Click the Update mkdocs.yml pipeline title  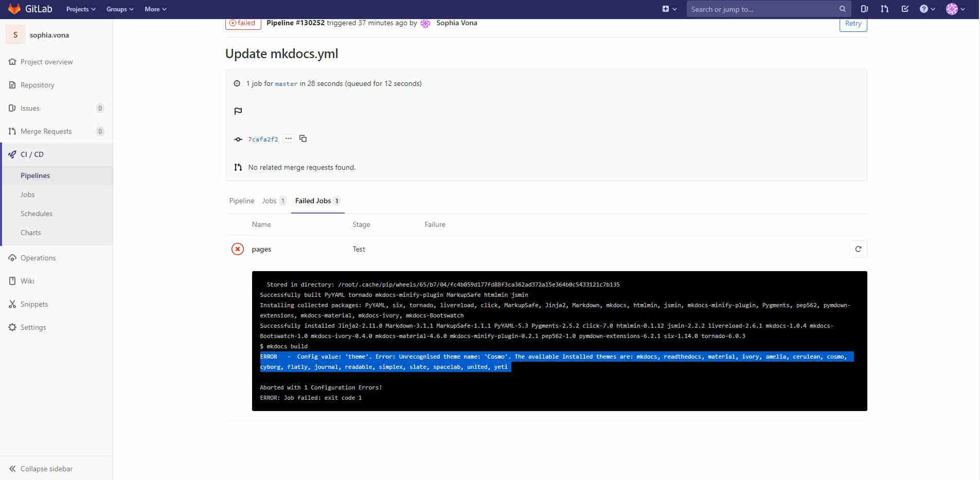click(282, 54)
